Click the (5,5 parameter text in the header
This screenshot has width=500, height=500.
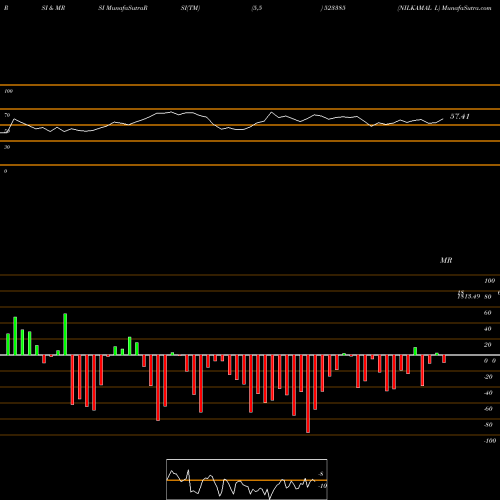coord(257,8)
